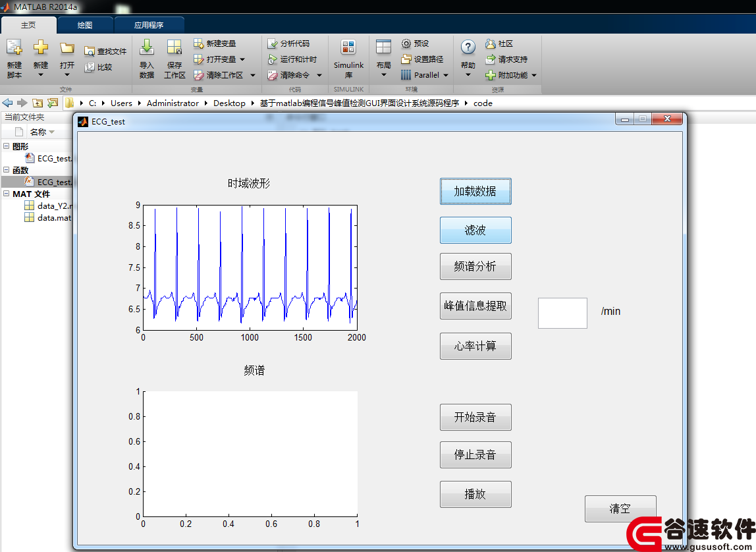Click the 峰值信息提取 button
This screenshot has width=756, height=552.
(x=475, y=306)
